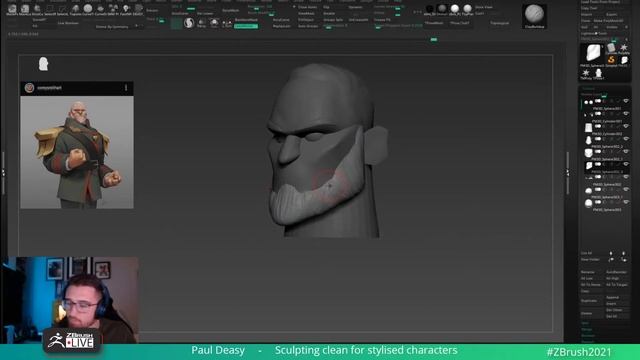
Task: Click the right tray divider arrows
Action: tap(568, 173)
